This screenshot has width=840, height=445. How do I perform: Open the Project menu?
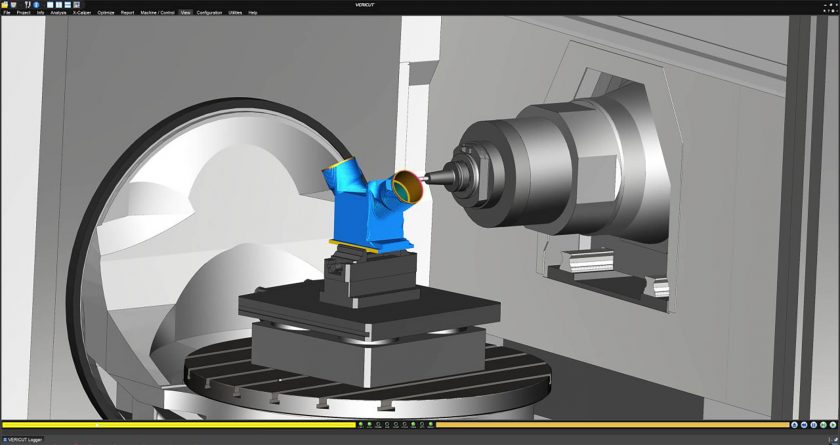coord(23,13)
